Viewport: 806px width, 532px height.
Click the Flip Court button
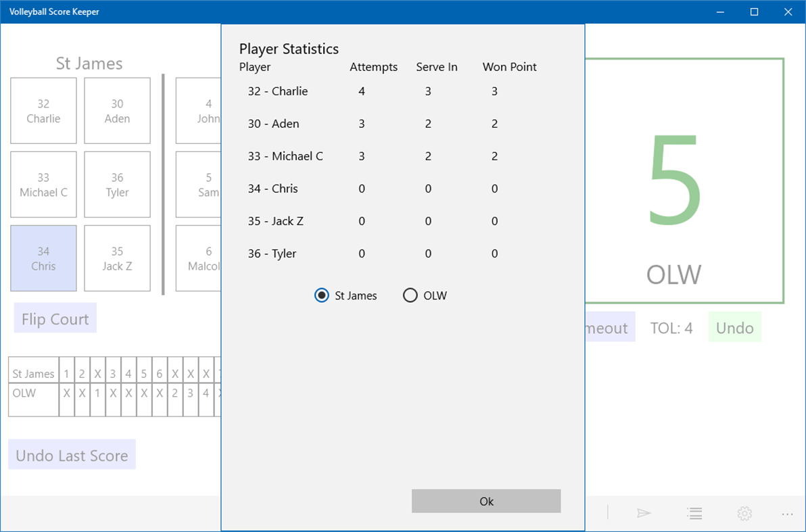click(55, 318)
